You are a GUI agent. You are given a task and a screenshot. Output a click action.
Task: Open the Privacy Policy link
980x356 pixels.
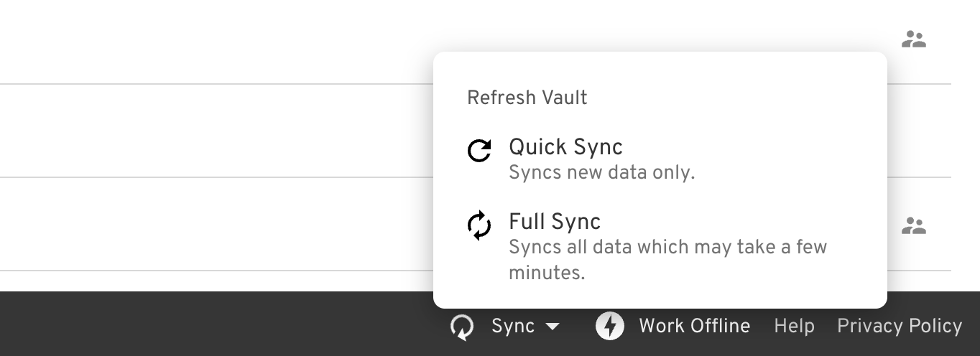coord(899,327)
